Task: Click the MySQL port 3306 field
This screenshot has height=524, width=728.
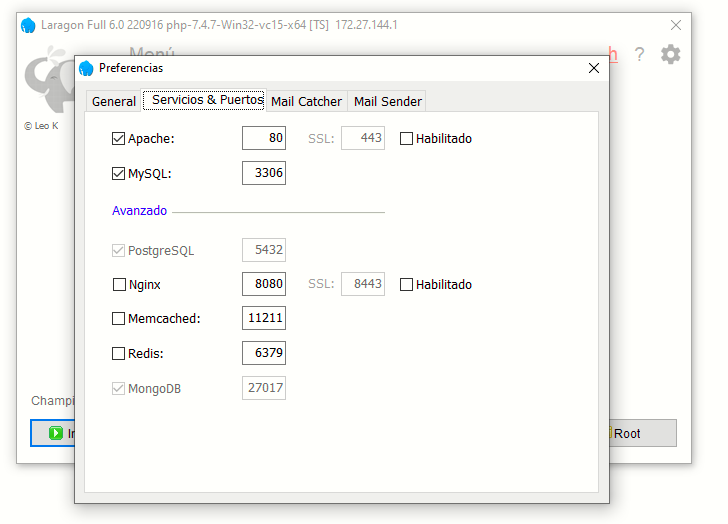Action: [x=264, y=173]
